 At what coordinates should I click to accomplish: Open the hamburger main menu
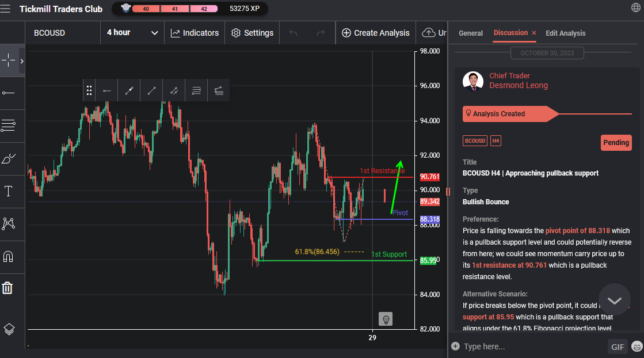point(5,9)
